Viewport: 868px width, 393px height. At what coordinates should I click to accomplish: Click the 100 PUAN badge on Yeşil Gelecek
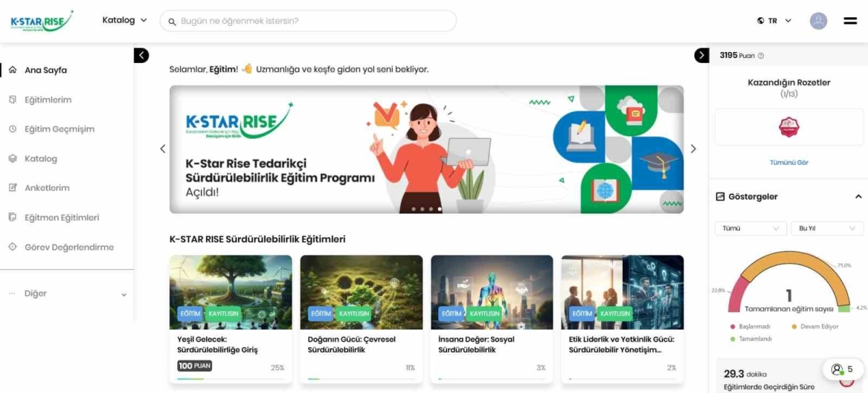pos(195,366)
